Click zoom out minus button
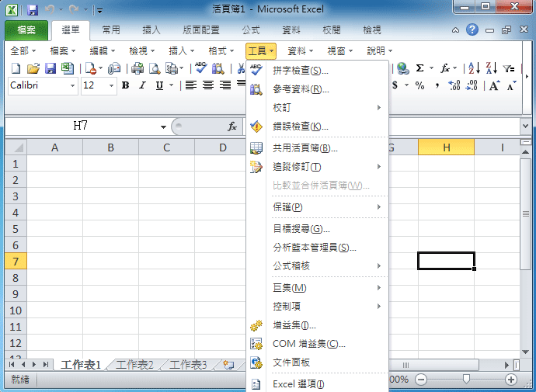536x392 pixels. click(x=421, y=380)
